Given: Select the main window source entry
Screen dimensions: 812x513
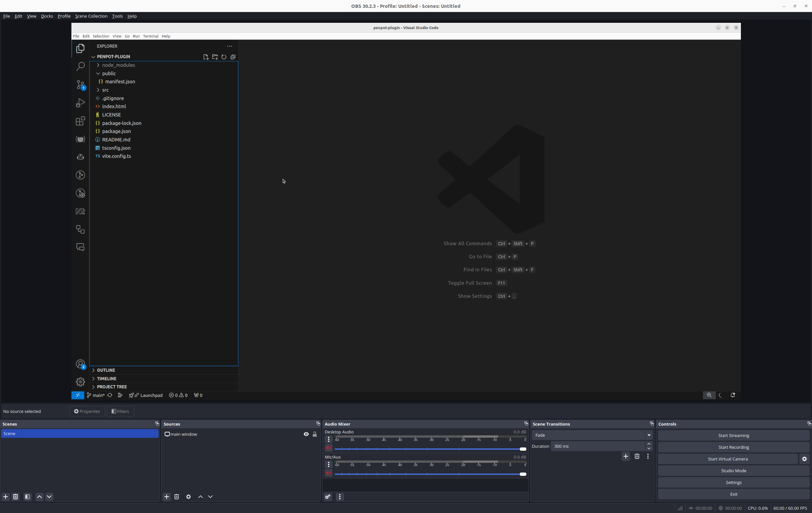Looking at the screenshot, I should pos(184,434).
